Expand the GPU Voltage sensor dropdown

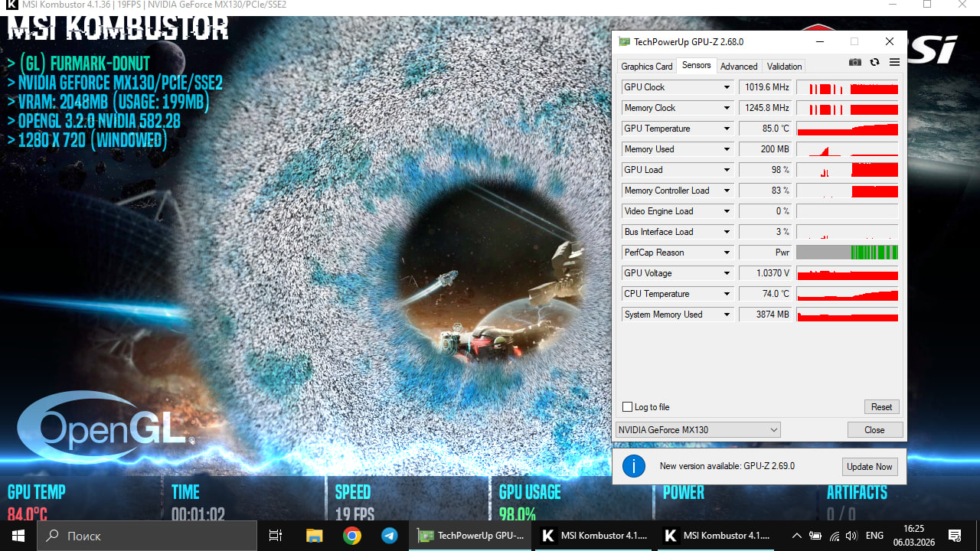pyautogui.click(x=727, y=273)
